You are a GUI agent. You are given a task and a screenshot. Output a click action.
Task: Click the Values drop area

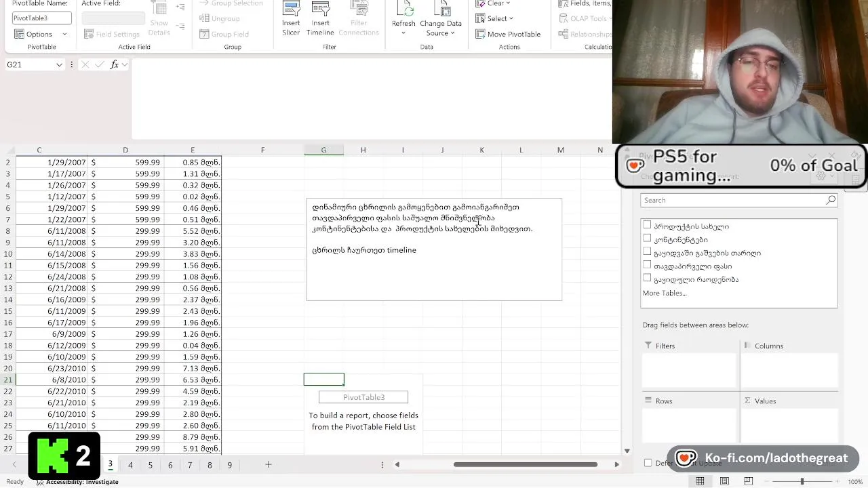point(789,425)
